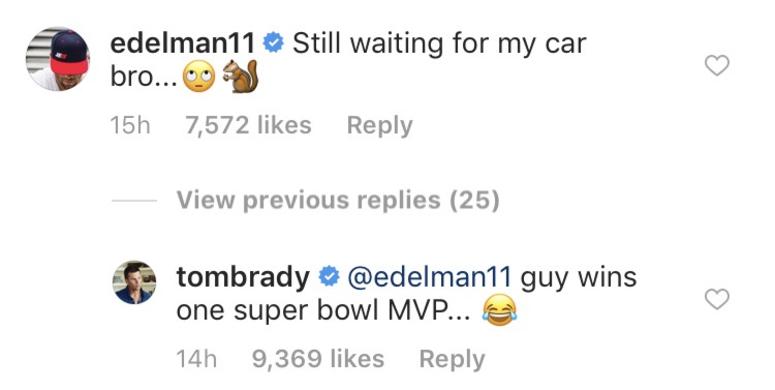Follow the @edelman11 mention in the reply

pyautogui.click(x=429, y=277)
